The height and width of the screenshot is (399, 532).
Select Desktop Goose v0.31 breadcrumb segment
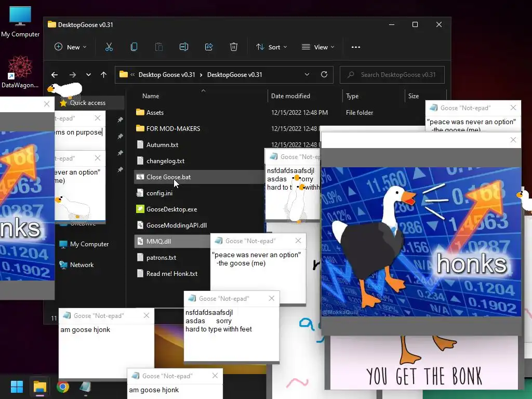click(167, 75)
